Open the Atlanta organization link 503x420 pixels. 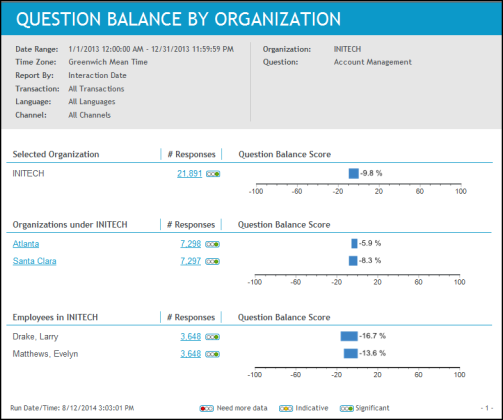[x=26, y=244]
